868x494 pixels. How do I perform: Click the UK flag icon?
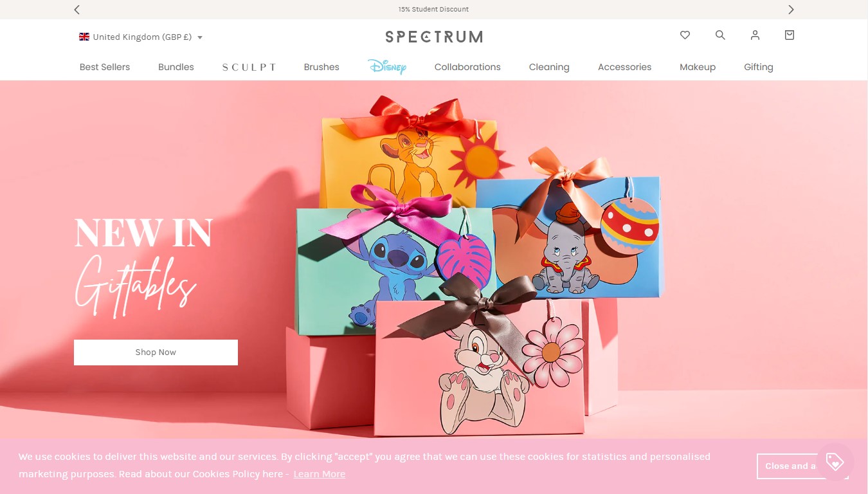pyautogui.click(x=84, y=37)
